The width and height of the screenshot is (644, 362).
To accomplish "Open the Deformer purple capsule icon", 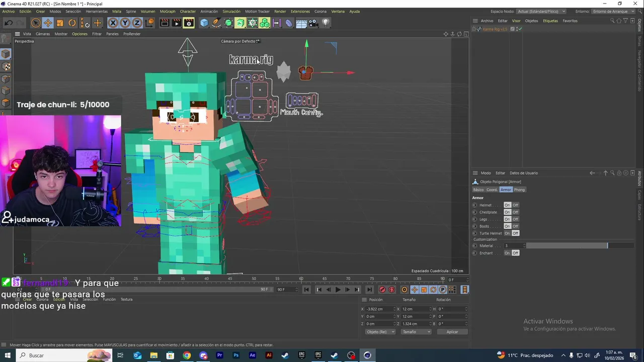I will click(x=289, y=23).
